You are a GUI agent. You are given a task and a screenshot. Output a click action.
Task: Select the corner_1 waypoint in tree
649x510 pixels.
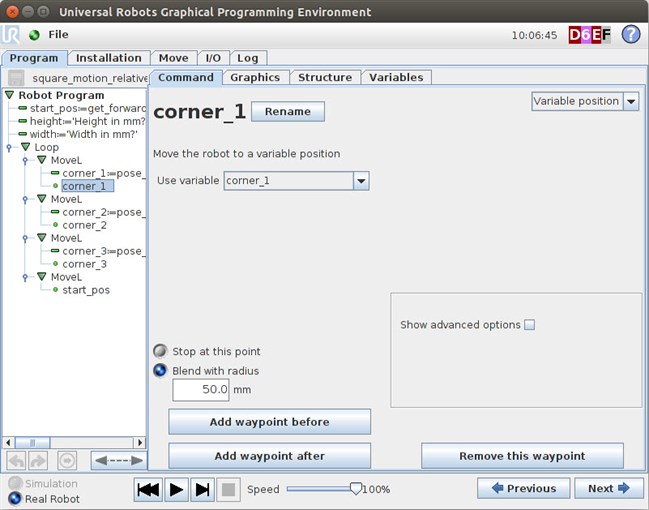click(x=87, y=186)
